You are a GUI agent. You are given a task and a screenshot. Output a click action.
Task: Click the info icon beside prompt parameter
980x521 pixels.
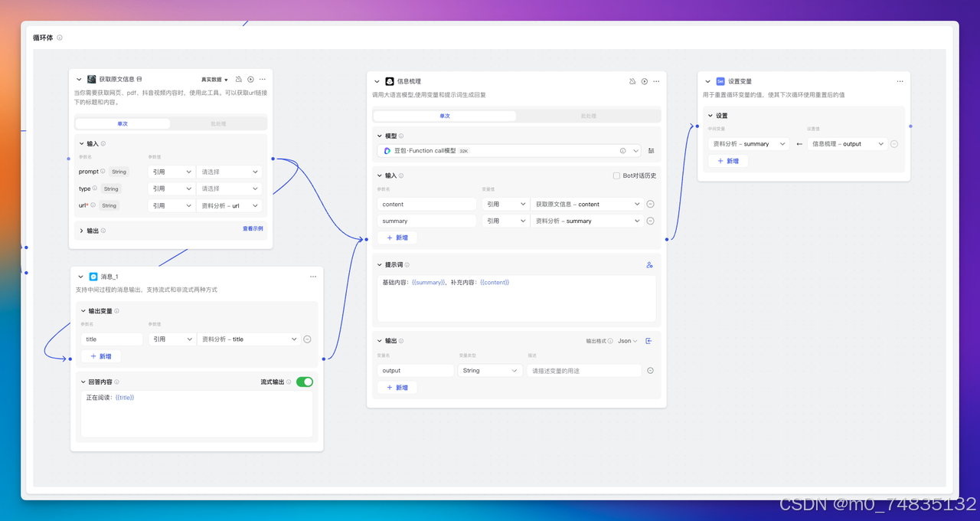click(103, 172)
